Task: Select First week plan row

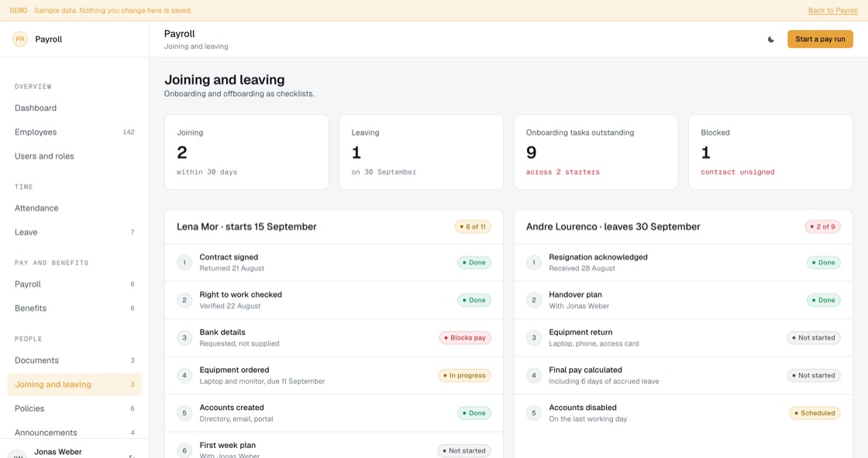Action: (334, 446)
